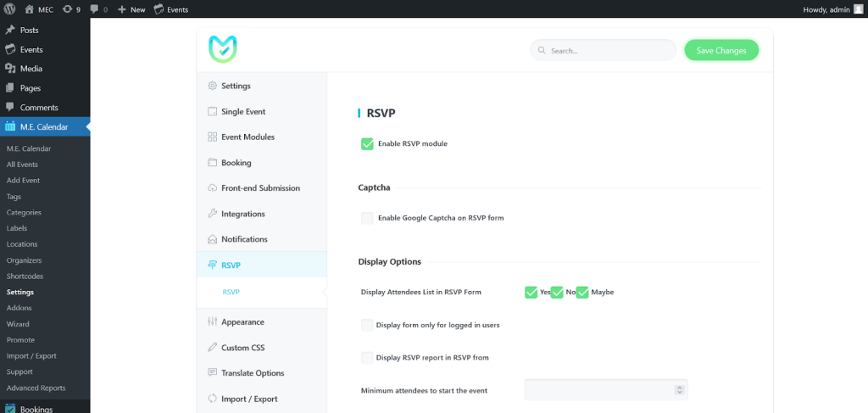Click the Media icon in sidebar
Screen dimensions: 868x413
(x=10, y=69)
